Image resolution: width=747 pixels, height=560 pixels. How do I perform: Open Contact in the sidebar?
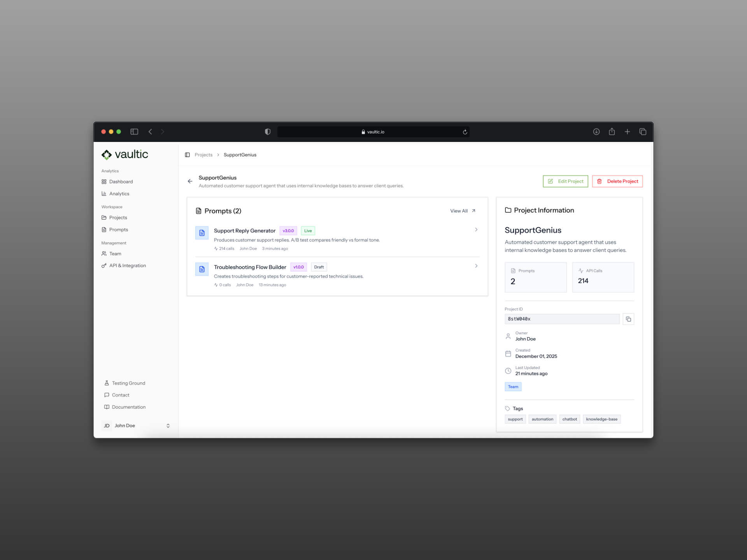click(x=121, y=395)
